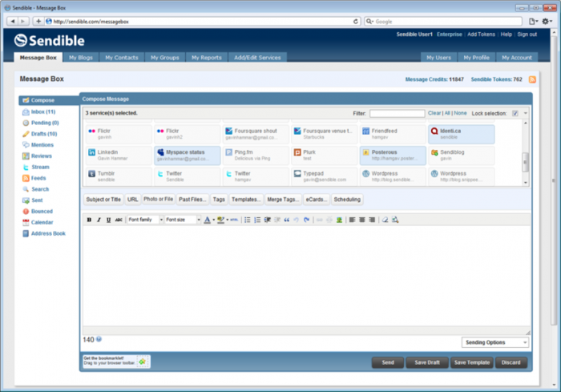561x392 pixels.
Task: Deselect the Identi.ca service
Action: tap(461, 134)
